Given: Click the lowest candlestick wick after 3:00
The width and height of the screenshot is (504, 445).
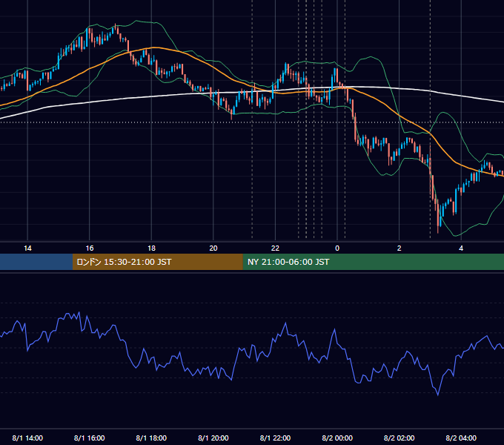Looking at the screenshot, I should [x=438, y=229].
